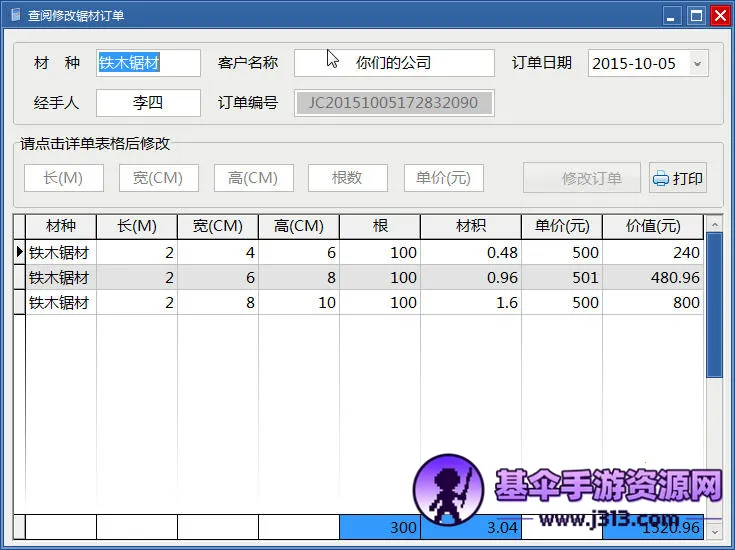Screen dimensions: 735x550
Task: Select the first row's arrow indicator
Action: (19, 253)
